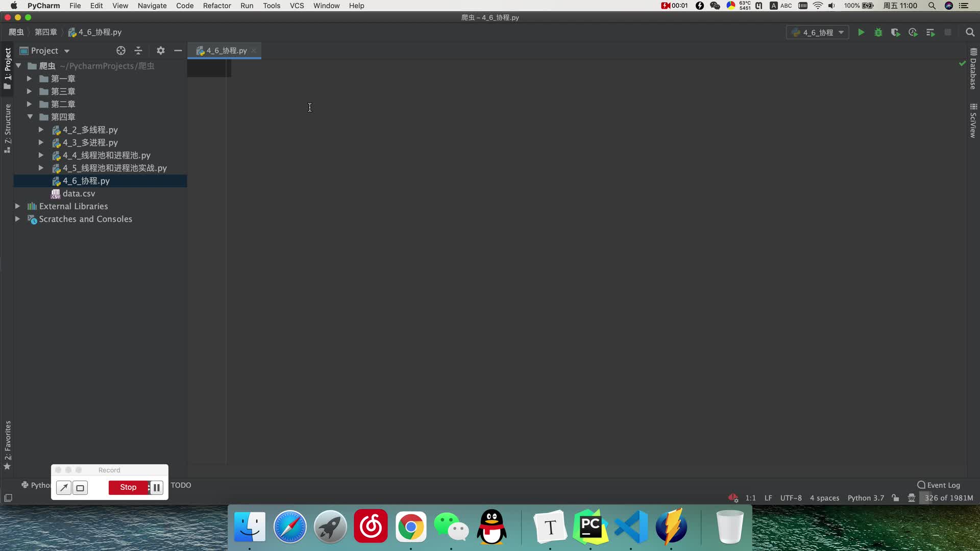
Task: Toggle the 1: Project tool window tab
Action: [x=7, y=68]
